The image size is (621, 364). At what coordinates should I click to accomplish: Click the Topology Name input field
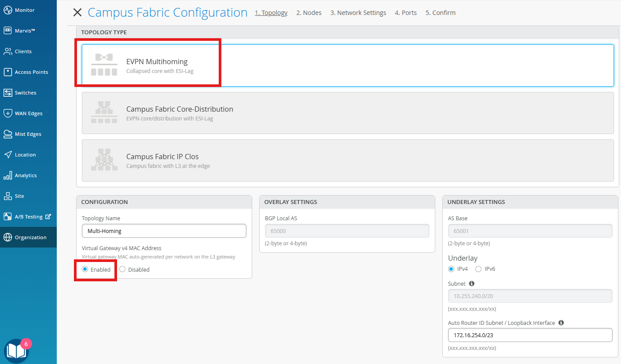164,231
